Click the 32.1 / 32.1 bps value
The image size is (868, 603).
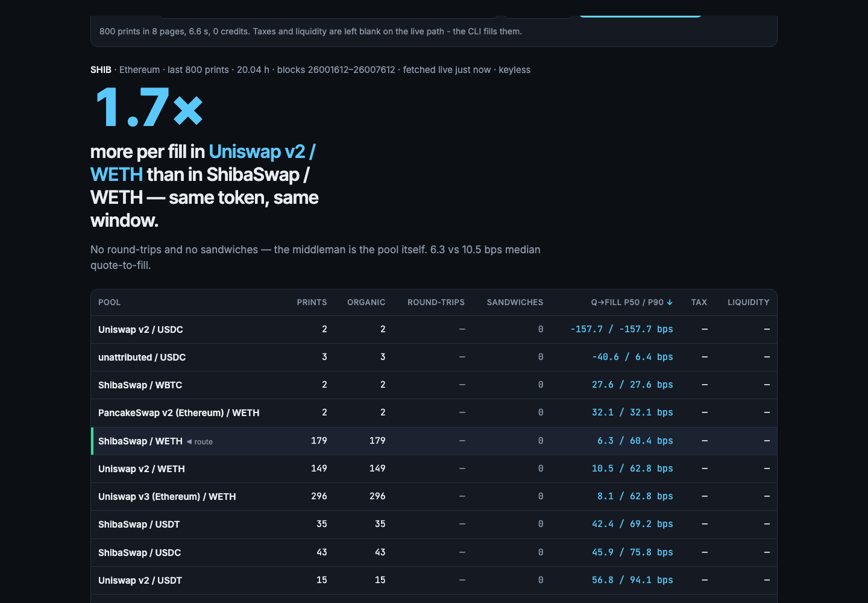pyautogui.click(x=632, y=412)
